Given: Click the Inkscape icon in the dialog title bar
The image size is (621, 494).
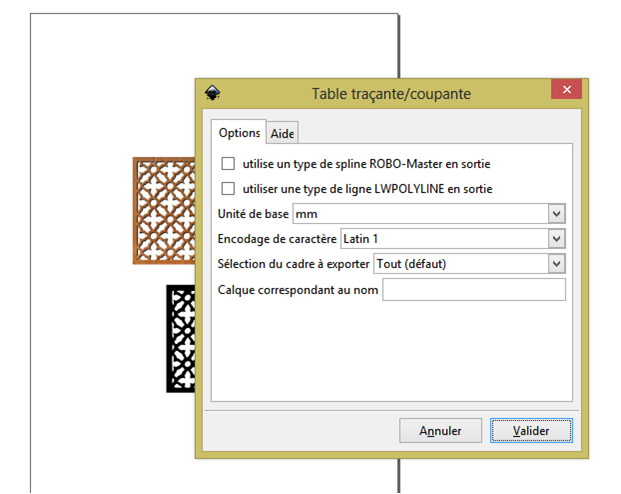Looking at the screenshot, I should tap(213, 93).
